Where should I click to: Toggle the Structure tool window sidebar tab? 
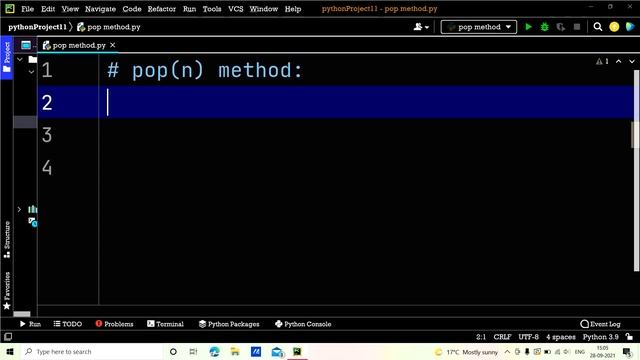(x=7, y=239)
